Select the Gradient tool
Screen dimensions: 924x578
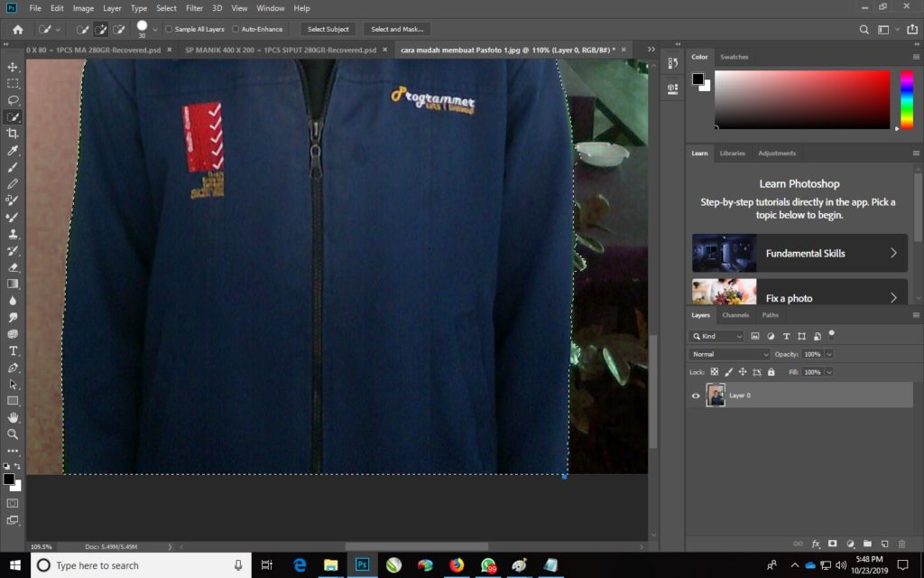click(13, 284)
